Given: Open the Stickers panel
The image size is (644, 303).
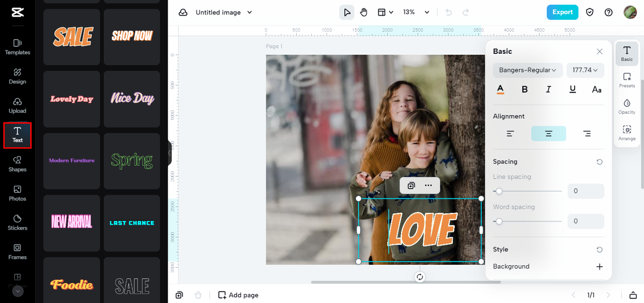Looking at the screenshot, I should (18, 222).
